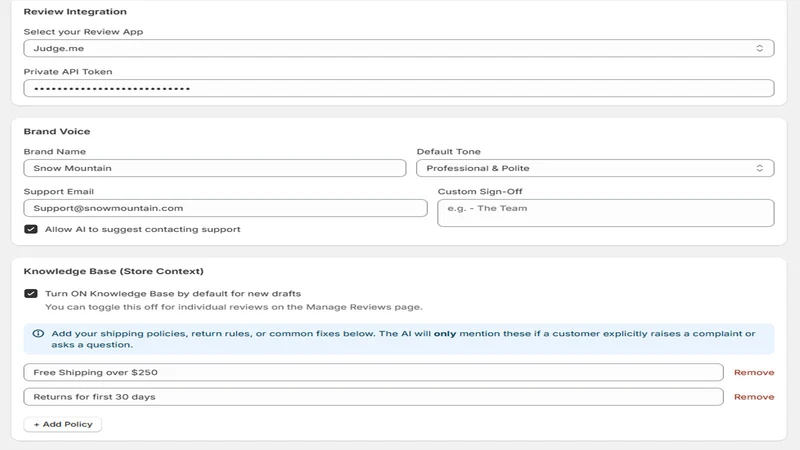Screen dimensions: 800x450
Task: Click the Brand Name label
Action: coord(55,152)
